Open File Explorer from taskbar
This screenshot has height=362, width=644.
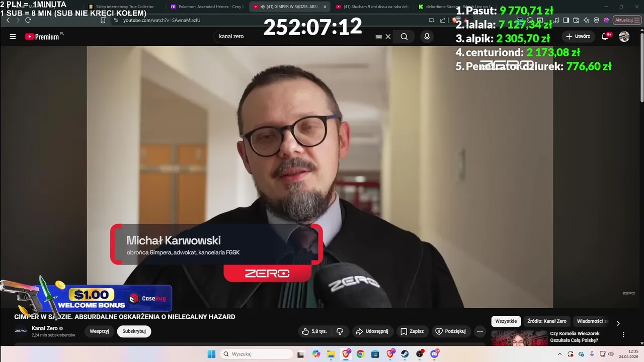(x=331, y=354)
